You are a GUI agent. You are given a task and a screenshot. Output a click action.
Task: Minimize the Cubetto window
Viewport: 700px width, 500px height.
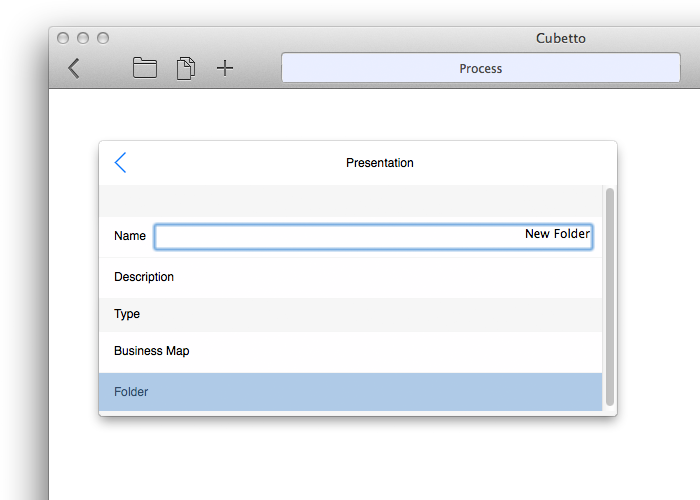[x=83, y=38]
